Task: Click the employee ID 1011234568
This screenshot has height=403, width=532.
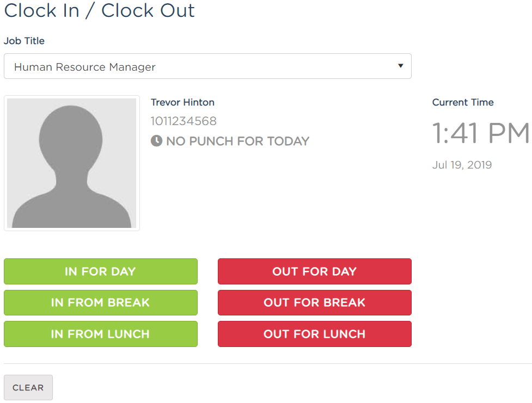Action: pos(184,121)
